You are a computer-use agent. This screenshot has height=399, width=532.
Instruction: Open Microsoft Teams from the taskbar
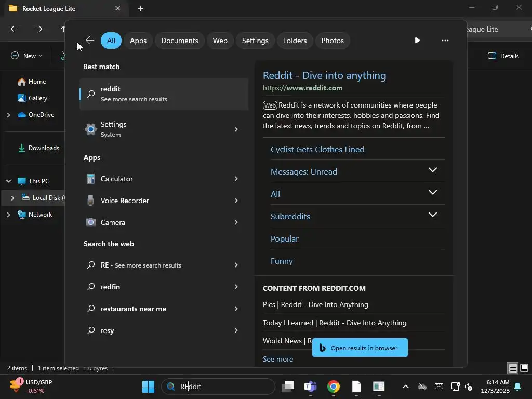[311, 387]
